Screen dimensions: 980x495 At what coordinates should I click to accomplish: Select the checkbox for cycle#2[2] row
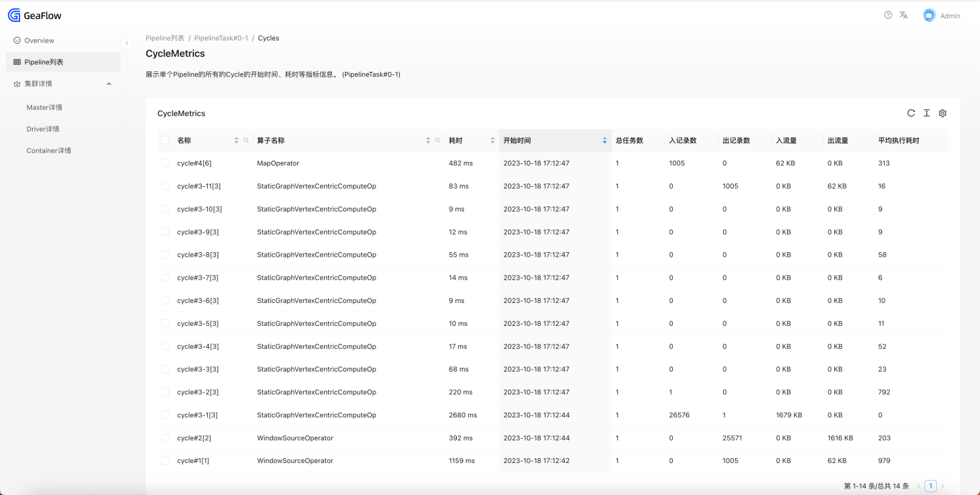click(x=165, y=438)
